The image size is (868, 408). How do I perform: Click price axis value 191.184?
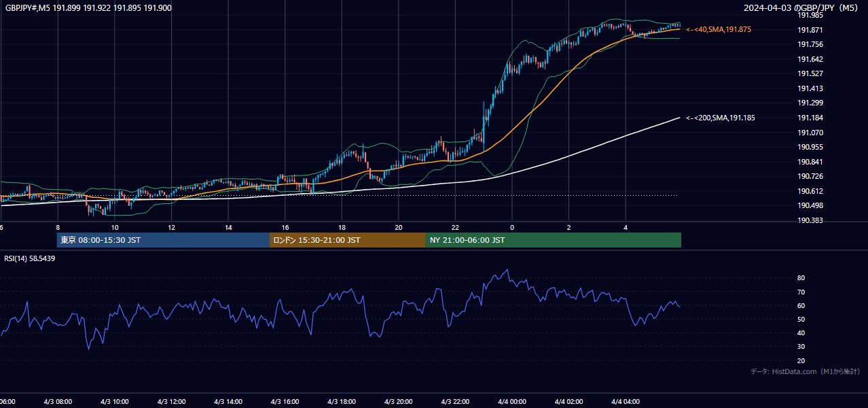point(810,118)
